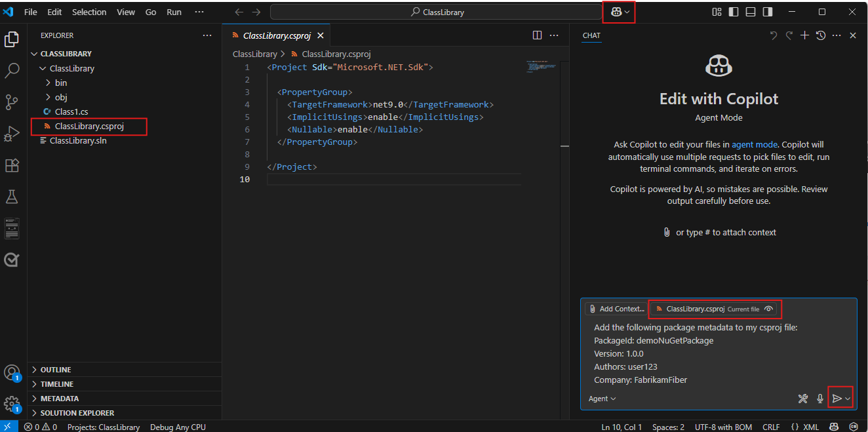Toggle the primary sidebar layout control

pyautogui.click(x=734, y=11)
